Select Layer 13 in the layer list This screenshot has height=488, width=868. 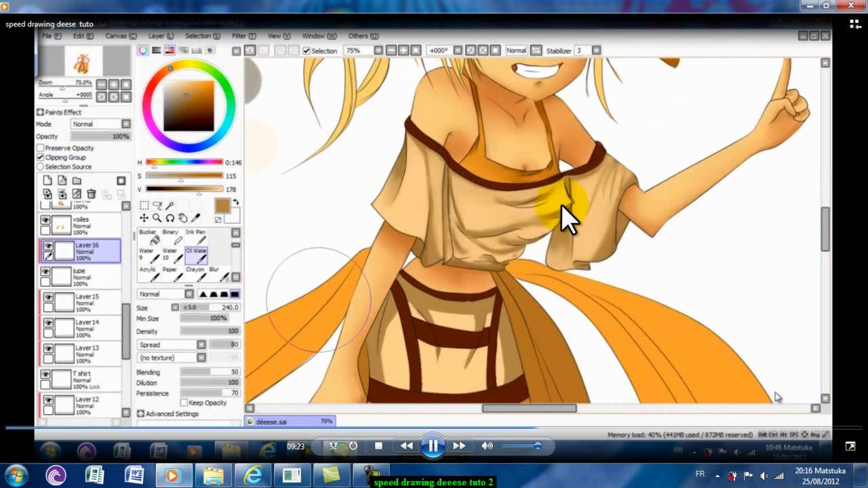(81, 354)
